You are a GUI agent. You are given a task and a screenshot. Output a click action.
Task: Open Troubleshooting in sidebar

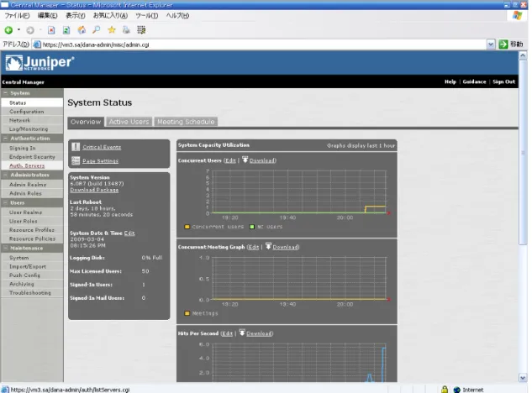30,293
